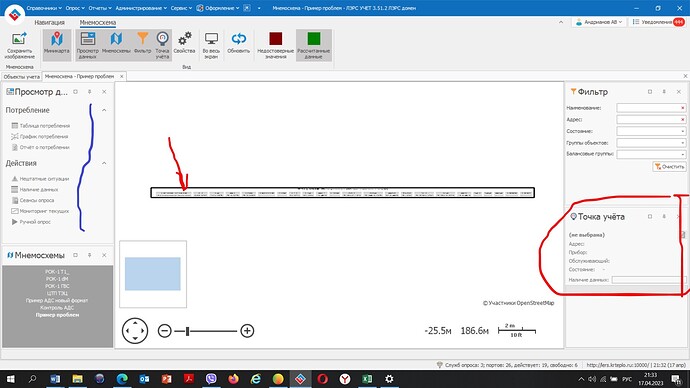Open the Состояние dropdown in filter
This screenshot has height=388, width=690.
click(651, 131)
